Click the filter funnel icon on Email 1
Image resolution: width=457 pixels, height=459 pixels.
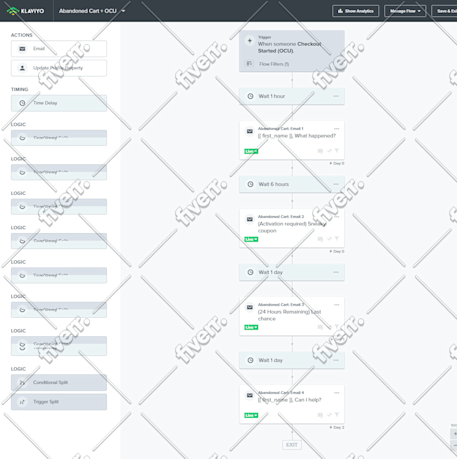click(x=337, y=151)
